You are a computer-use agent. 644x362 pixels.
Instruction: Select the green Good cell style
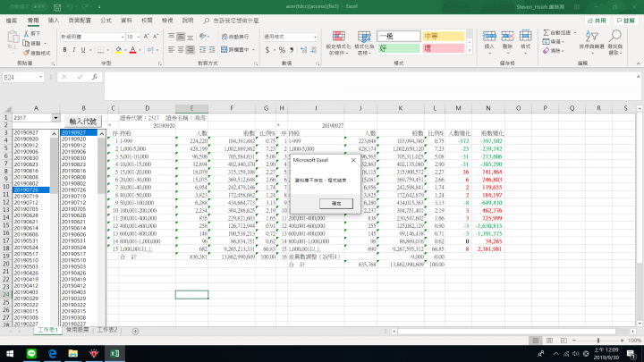(x=399, y=48)
